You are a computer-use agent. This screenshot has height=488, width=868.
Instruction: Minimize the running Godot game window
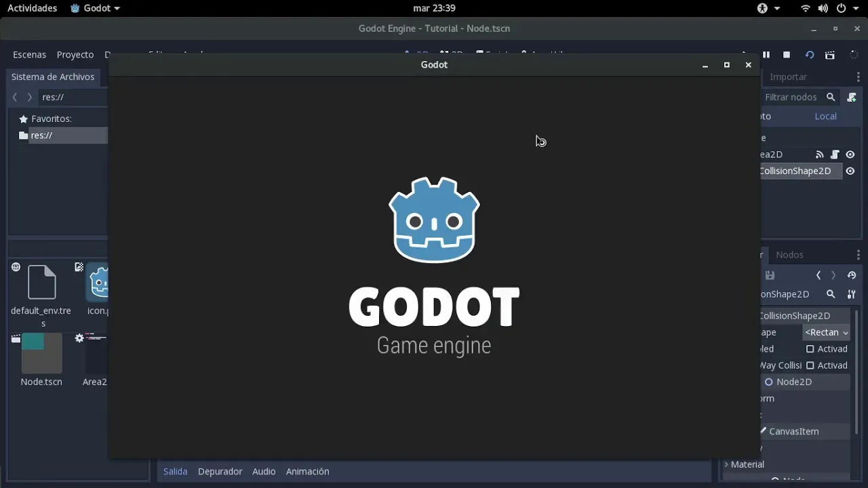705,65
